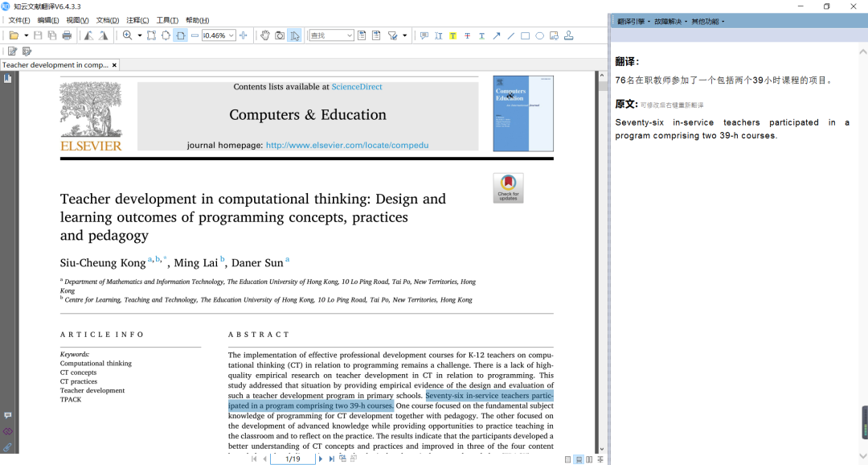868x465 pixels.
Task: Select the image annotation tool
Action: pos(554,35)
